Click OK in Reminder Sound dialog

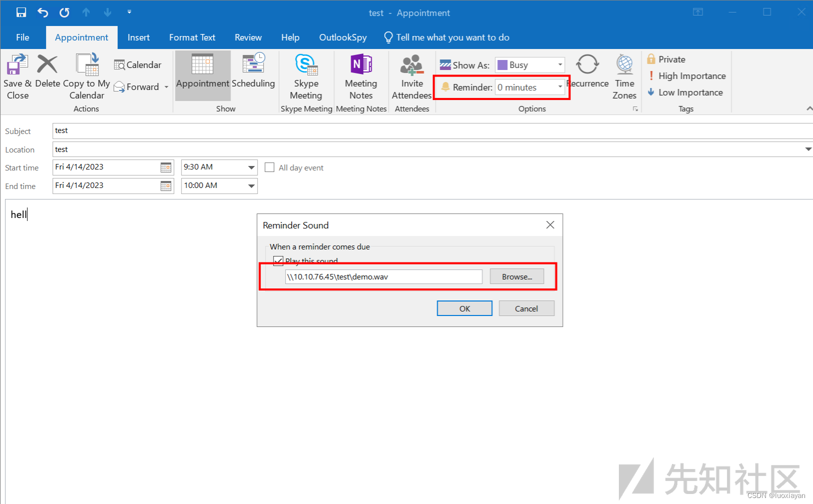click(x=465, y=308)
